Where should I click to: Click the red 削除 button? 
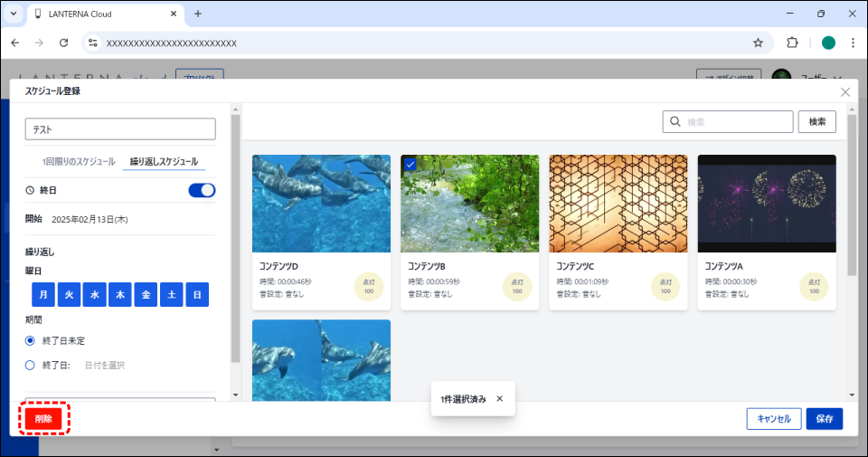click(x=43, y=418)
